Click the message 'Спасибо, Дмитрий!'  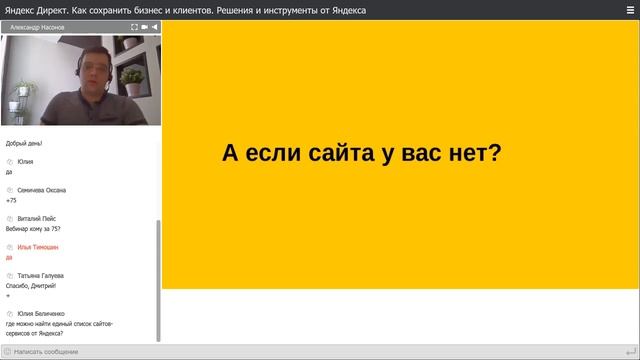pos(31,286)
